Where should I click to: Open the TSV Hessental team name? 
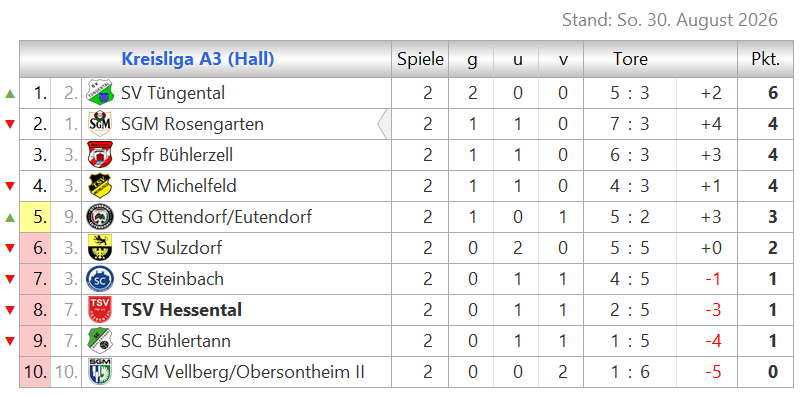pos(181,310)
